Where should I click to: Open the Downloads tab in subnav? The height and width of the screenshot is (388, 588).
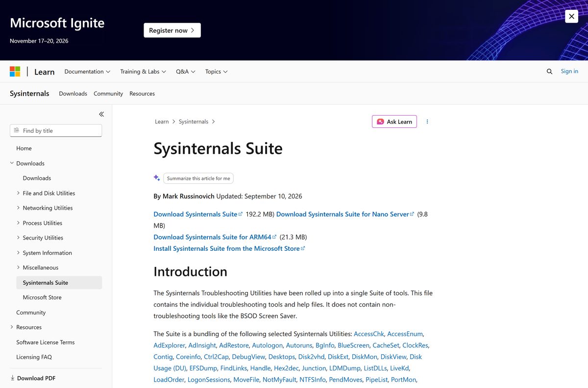tap(73, 94)
